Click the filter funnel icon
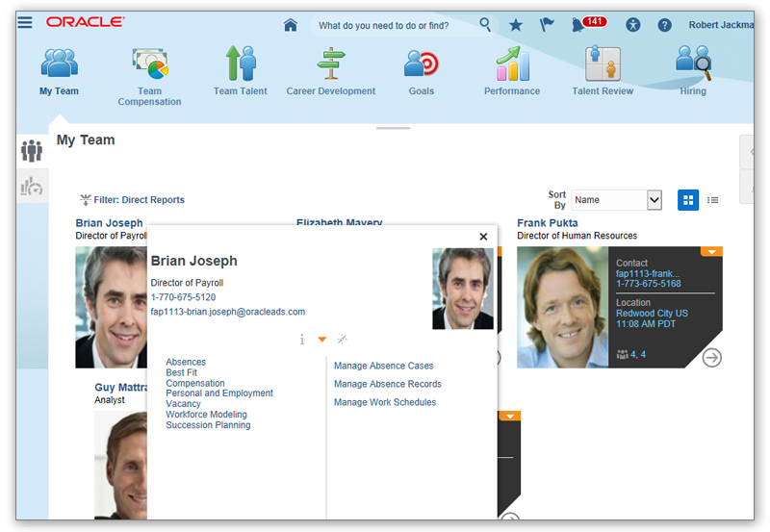This screenshot has width=770, height=532. point(86,200)
